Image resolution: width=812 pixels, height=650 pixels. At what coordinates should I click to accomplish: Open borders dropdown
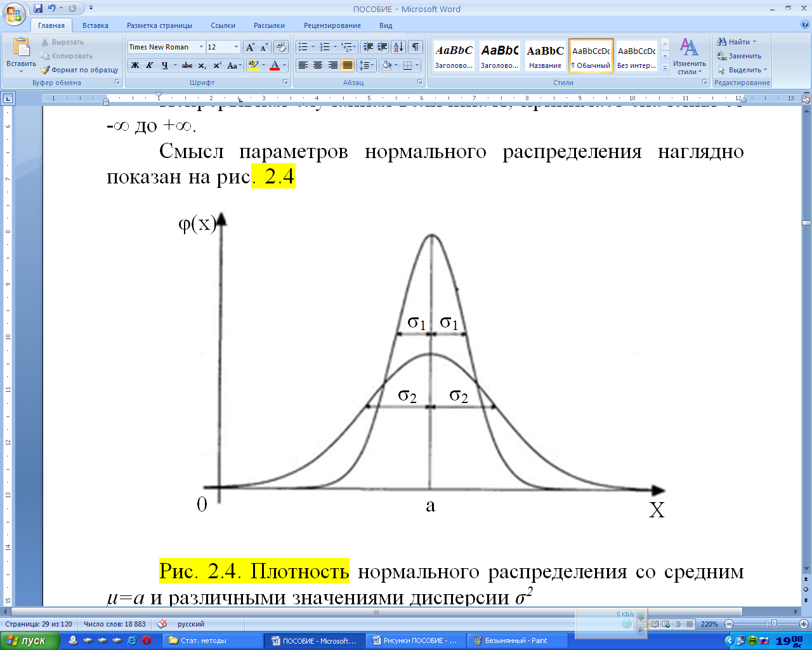point(416,65)
